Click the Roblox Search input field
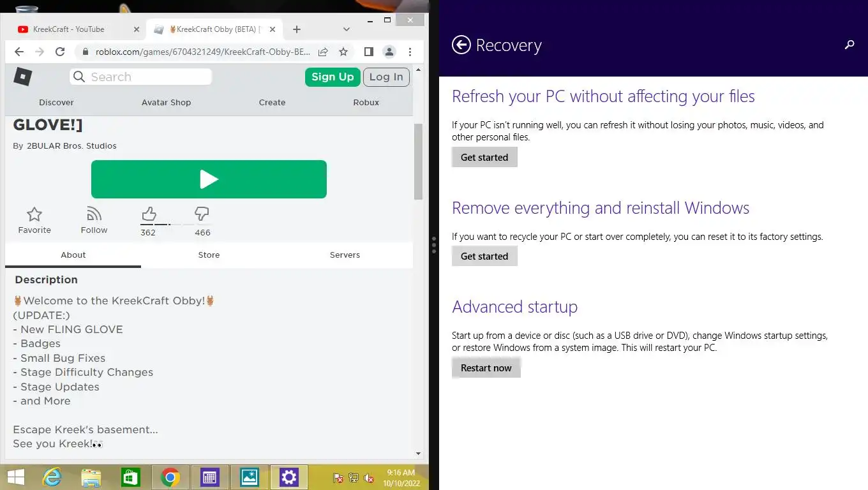 tap(140, 77)
